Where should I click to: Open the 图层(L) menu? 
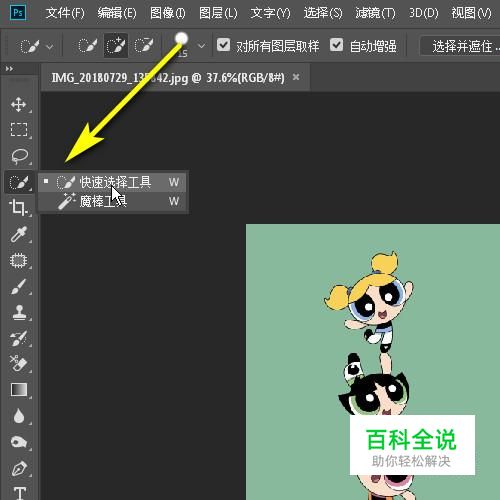(218, 13)
